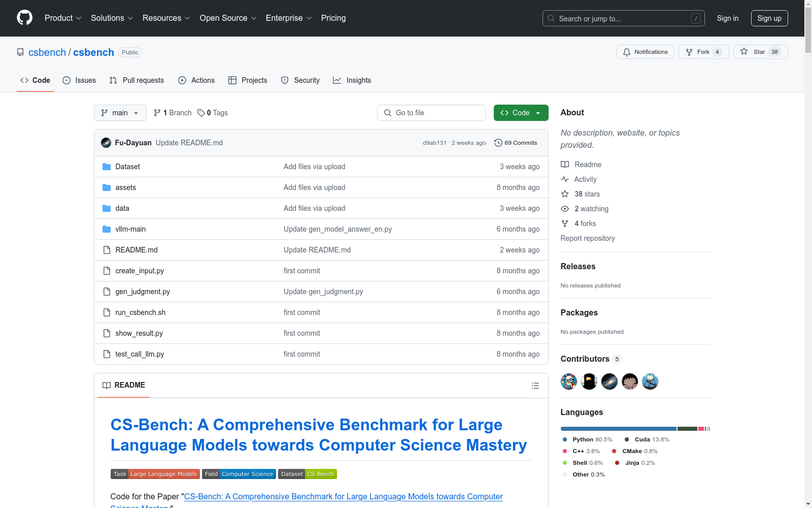The height and width of the screenshot is (508, 812).
Task: Switch to the Insights tab
Action: (352, 80)
